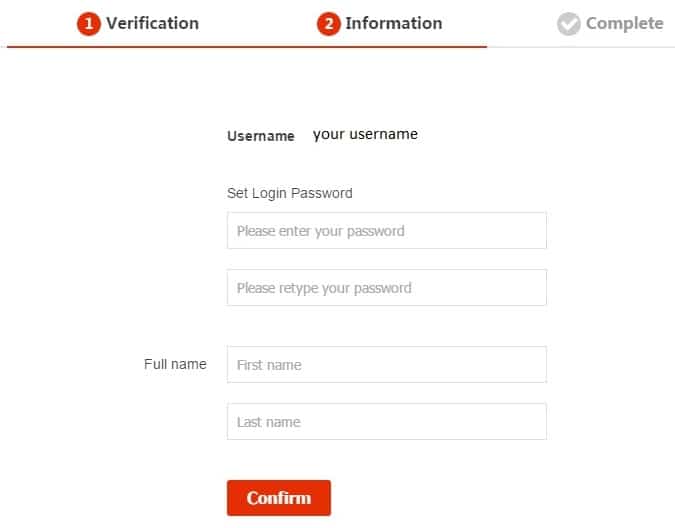Click the 'First name' placeholder text
This screenshot has width=675, height=528.
[x=269, y=365]
